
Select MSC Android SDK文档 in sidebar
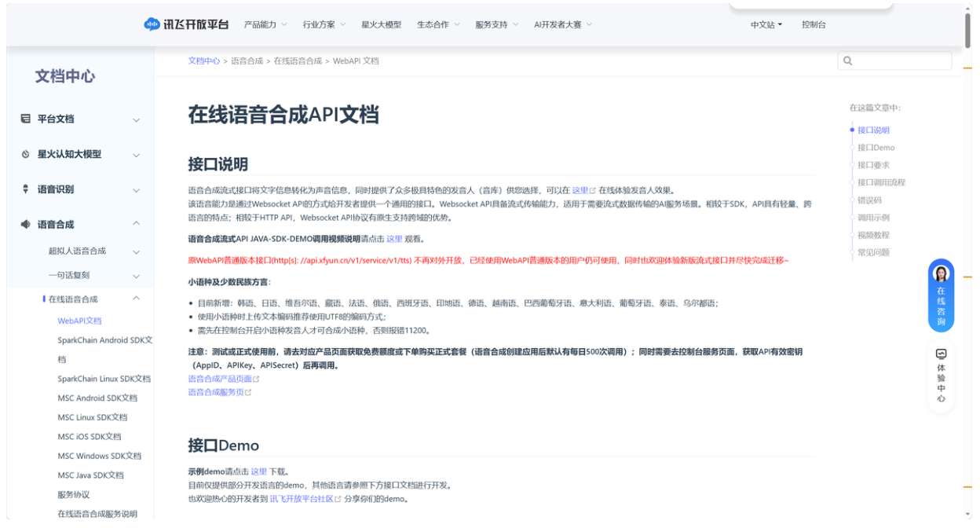tap(97, 398)
